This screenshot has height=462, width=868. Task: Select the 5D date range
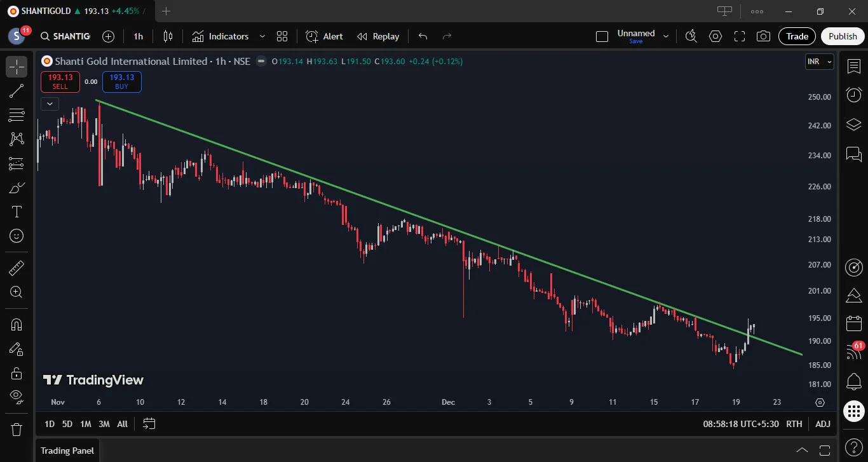click(x=67, y=424)
